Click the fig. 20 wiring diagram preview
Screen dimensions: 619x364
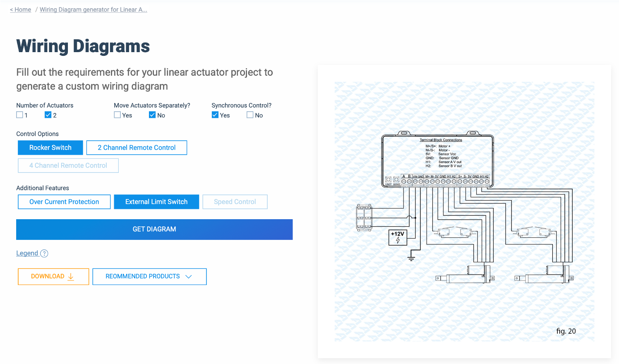click(464, 211)
